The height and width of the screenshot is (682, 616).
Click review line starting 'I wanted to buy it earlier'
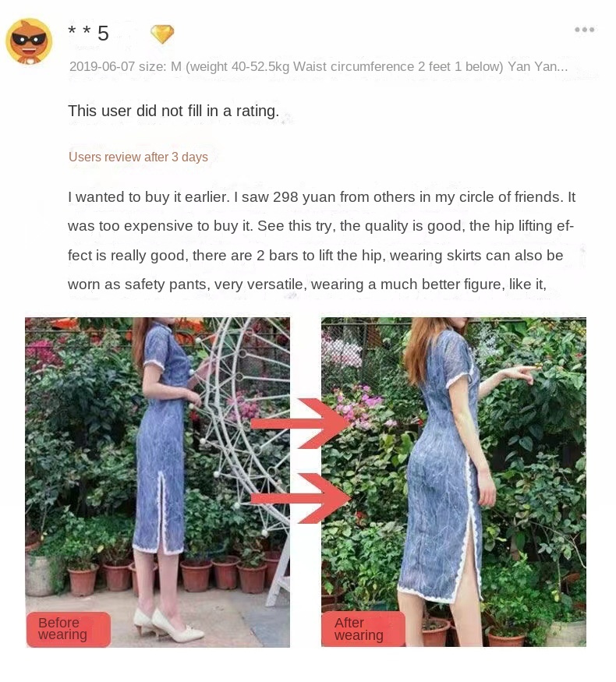[321, 197]
